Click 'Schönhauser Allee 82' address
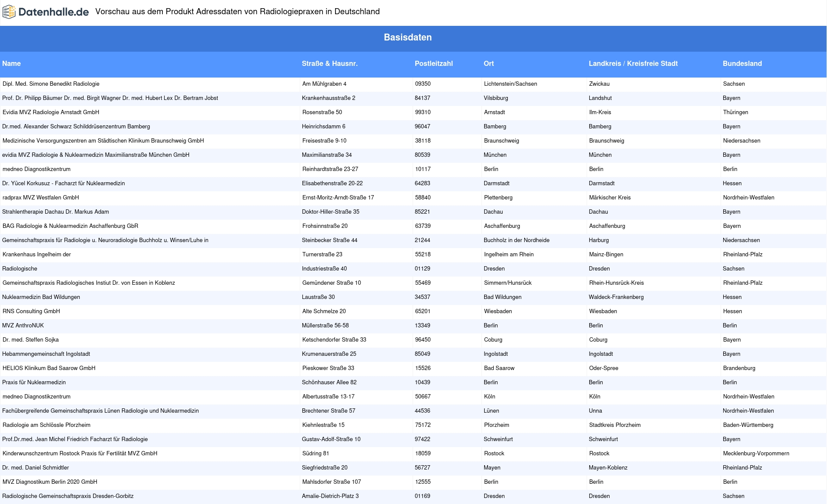The image size is (827, 504). tap(329, 383)
